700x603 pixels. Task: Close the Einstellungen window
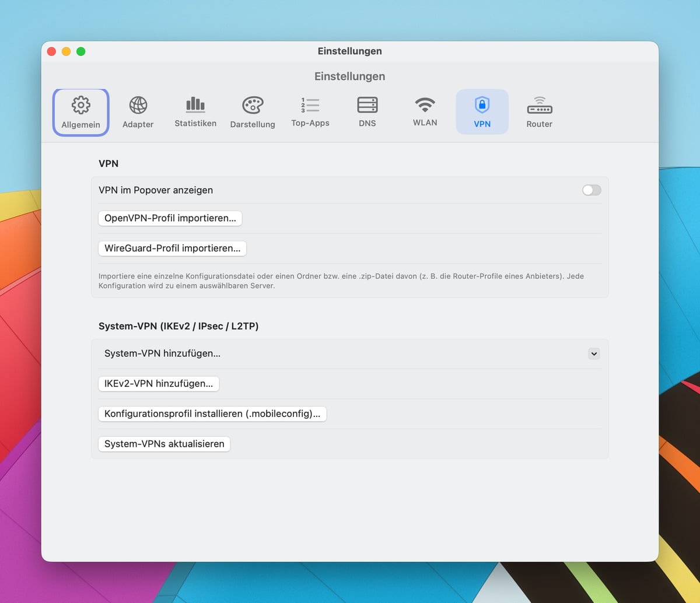(x=51, y=51)
